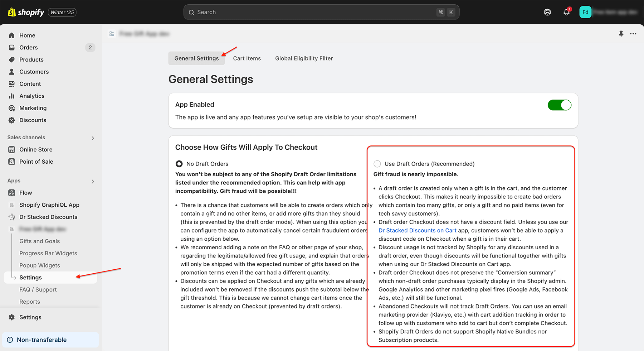Open FAQ / Support page
The height and width of the screenshot is (351, 644).
(x=38, y=290)
